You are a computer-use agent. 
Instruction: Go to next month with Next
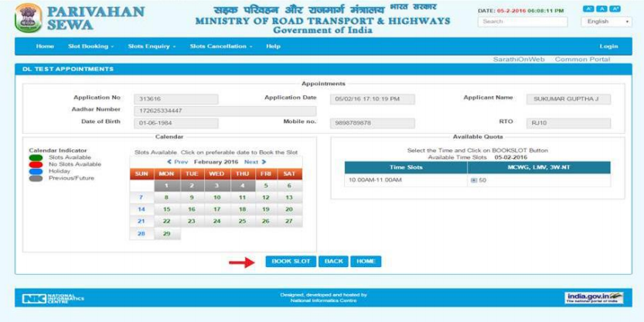[x=255, y=162]
